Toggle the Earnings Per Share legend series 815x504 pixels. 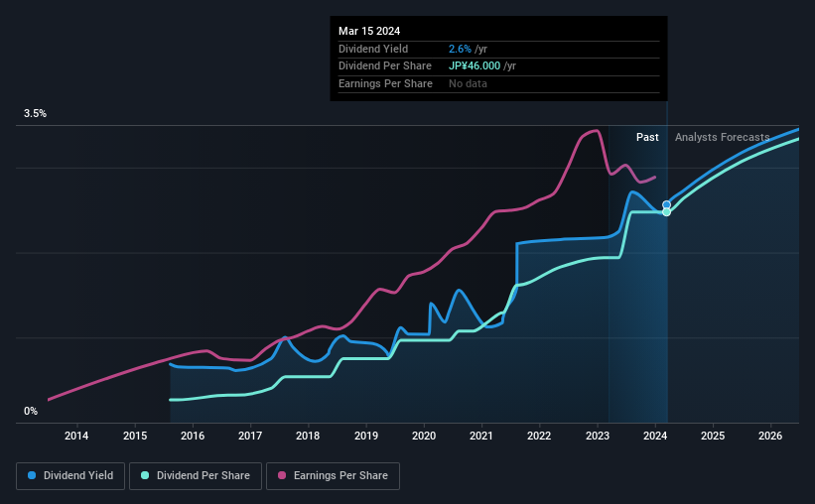click(x=333, y=476)
